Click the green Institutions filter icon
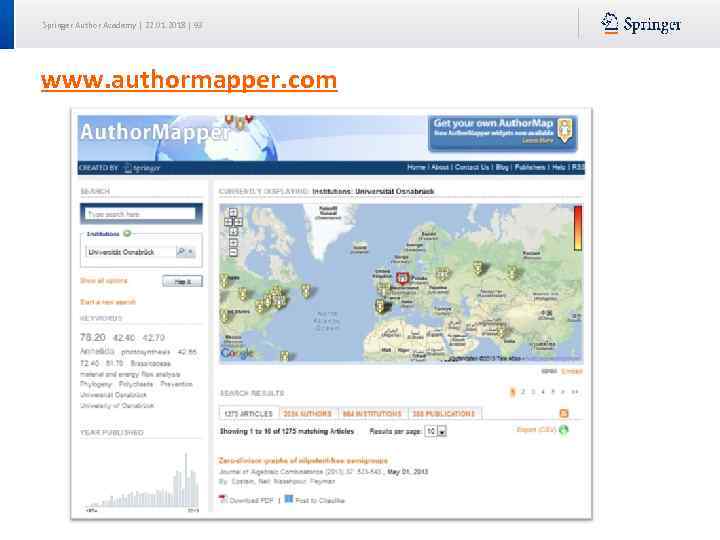 click(127, 234)
